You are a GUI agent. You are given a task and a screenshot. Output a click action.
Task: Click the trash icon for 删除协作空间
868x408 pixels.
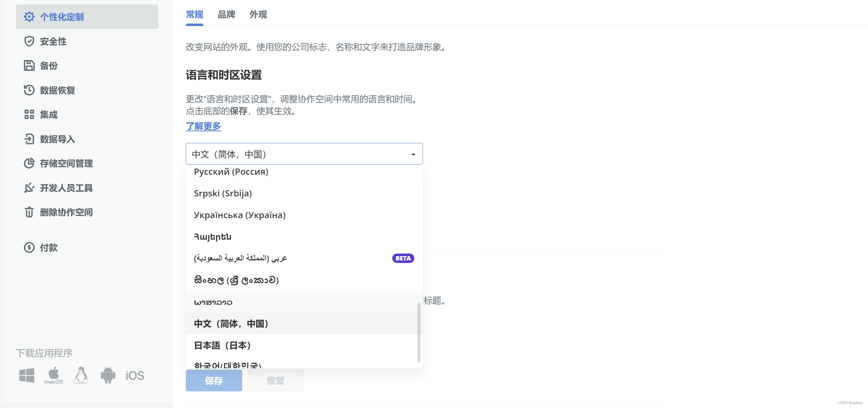click(x=29, y=212)
